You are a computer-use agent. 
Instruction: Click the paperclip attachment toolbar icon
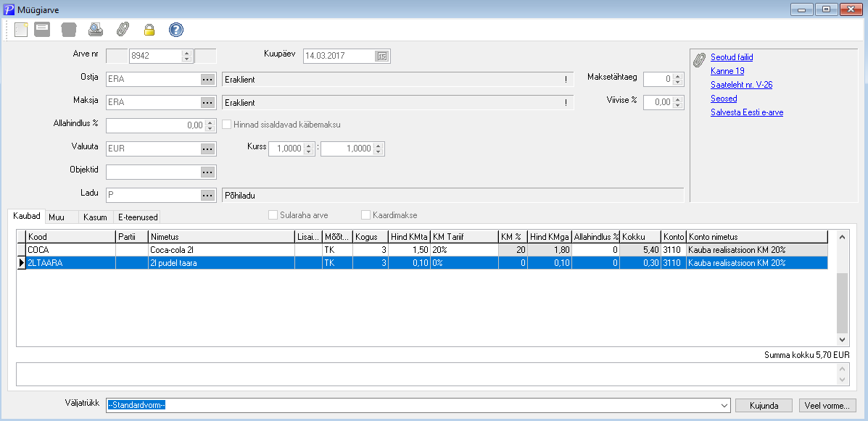(x=123, y=29)
